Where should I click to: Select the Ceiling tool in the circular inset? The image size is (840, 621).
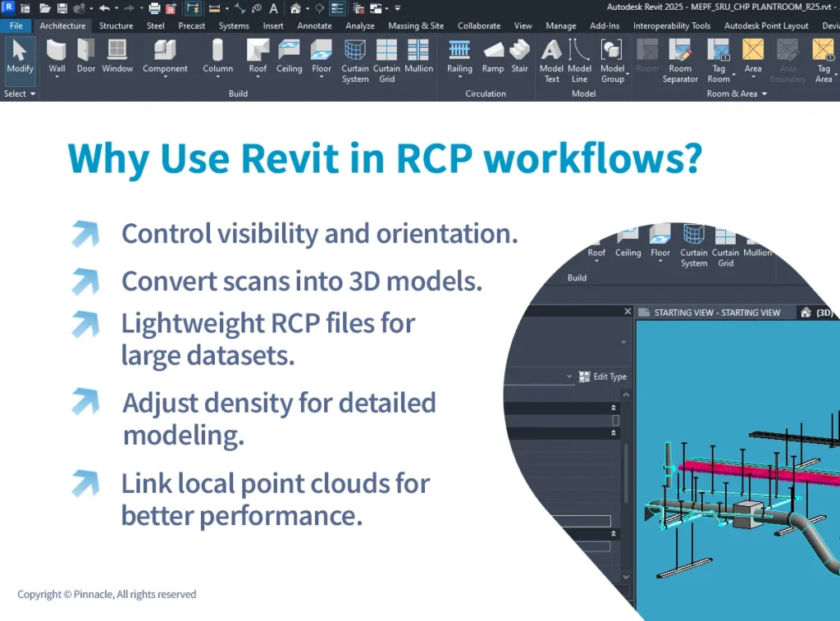[628, 242]
